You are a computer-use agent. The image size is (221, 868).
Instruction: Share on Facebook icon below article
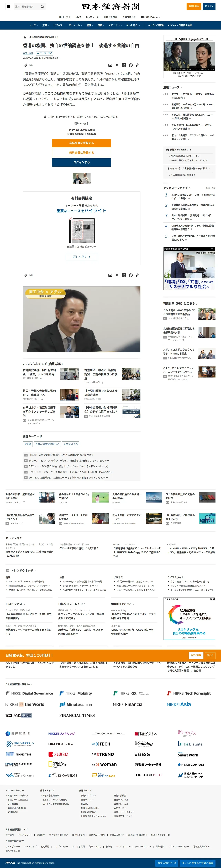(x=131, y=275)
